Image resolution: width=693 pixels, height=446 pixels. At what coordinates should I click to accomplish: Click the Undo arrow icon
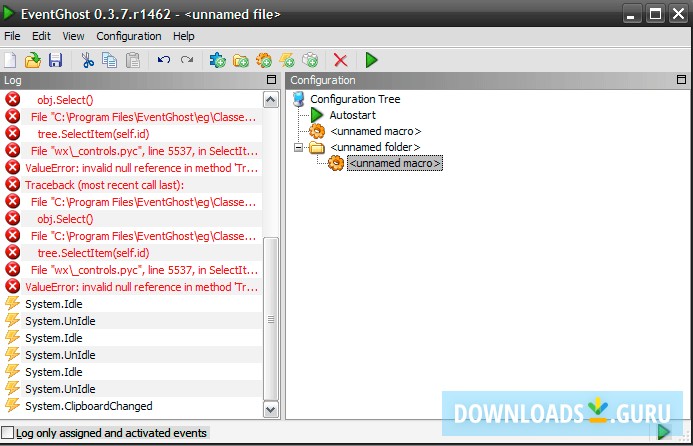[x=164, y=60]
